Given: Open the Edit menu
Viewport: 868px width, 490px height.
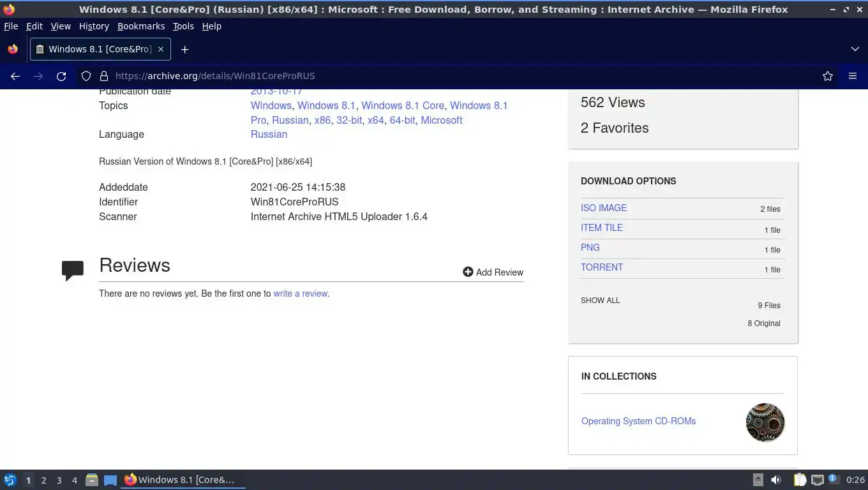Looking at the screenshot, I should coord(34,26).
